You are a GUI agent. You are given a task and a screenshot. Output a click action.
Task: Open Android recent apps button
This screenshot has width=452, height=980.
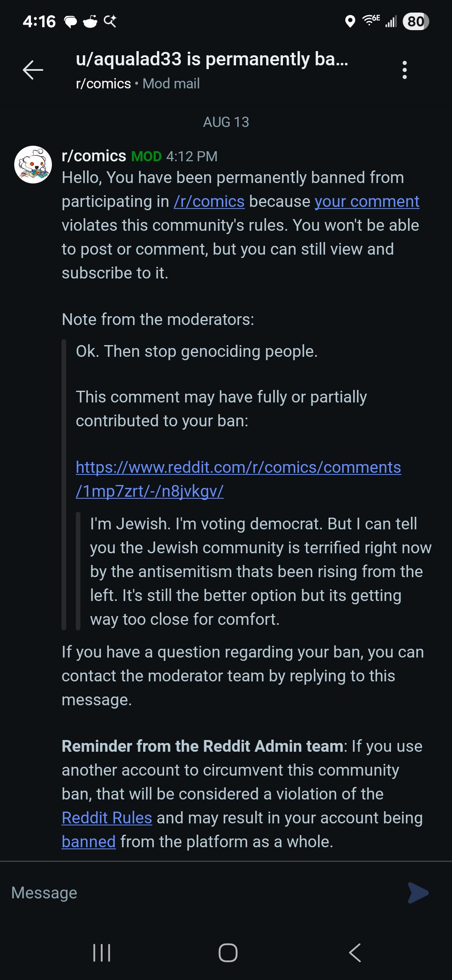pyautogui.click(x=102, y=953)
